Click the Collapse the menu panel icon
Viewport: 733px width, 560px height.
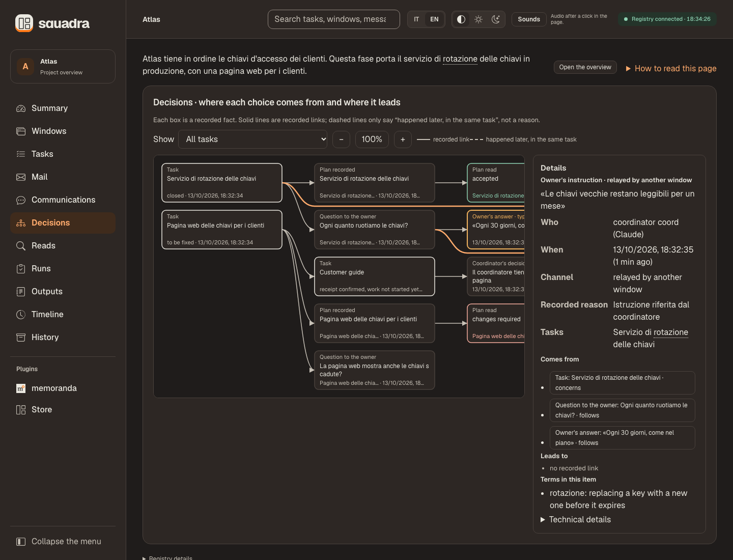coord(21,542)
